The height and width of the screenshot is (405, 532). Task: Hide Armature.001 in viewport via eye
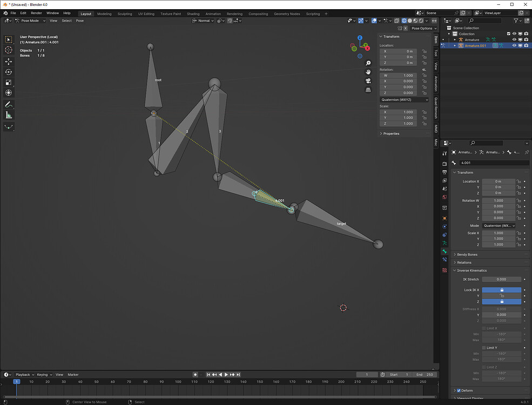(514, 45)
